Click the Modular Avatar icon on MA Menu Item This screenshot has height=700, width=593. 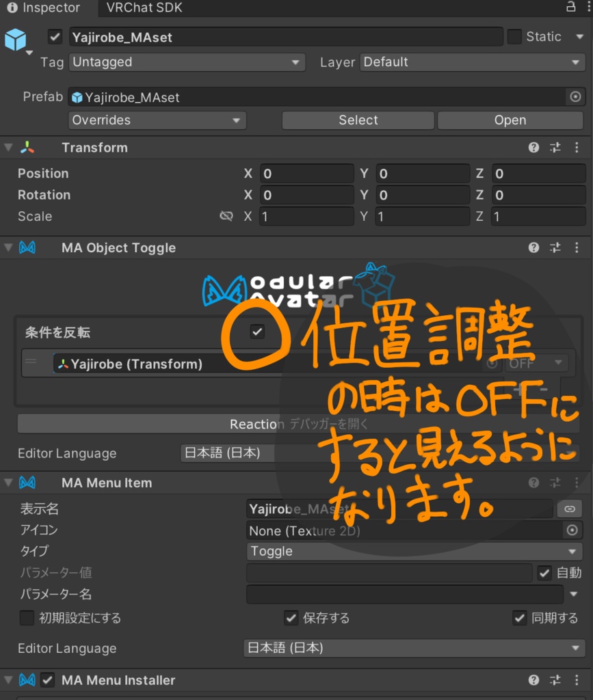[25, 483]
